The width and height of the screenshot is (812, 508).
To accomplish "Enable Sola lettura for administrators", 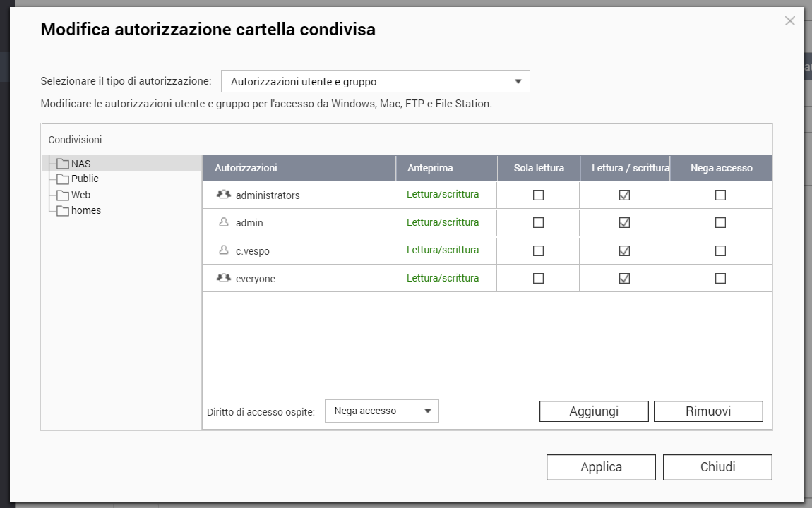I will (538, 195).
